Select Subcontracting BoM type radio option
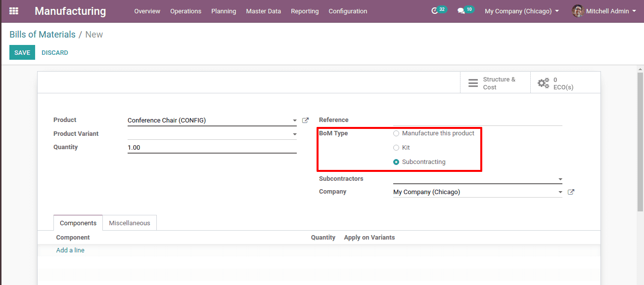The width and height of the screenshot is (644, 285). [x=396, y=162]
